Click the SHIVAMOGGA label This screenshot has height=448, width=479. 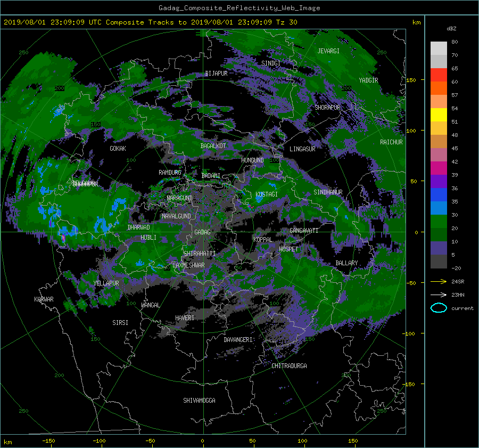(x=199, y=401)
